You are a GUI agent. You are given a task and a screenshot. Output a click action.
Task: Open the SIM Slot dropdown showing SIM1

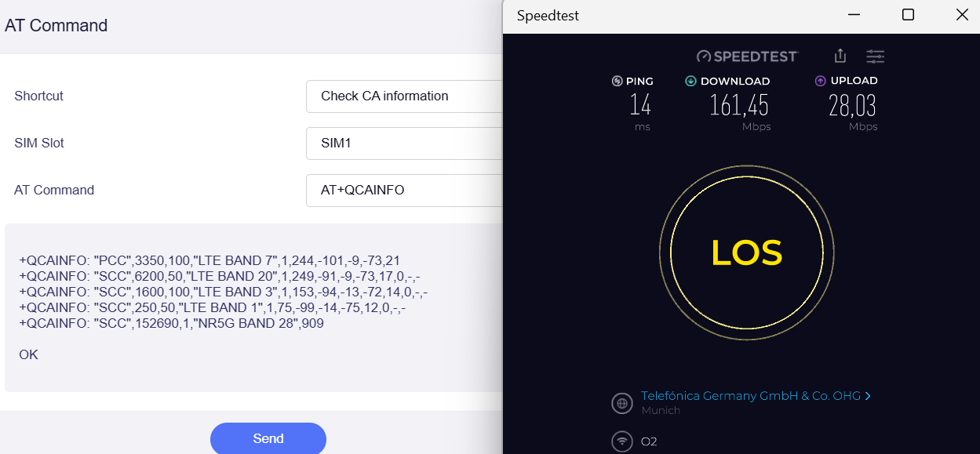tap(403, 143)
